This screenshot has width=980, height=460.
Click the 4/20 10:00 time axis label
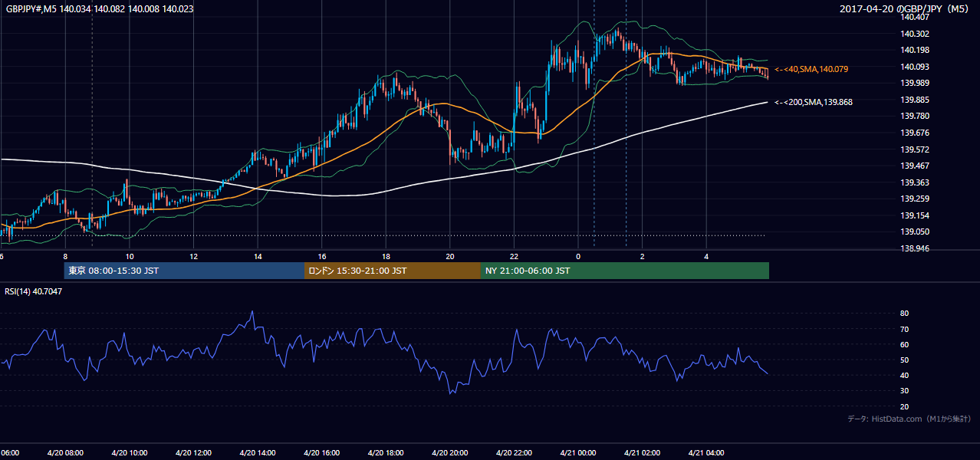(129, 453)
